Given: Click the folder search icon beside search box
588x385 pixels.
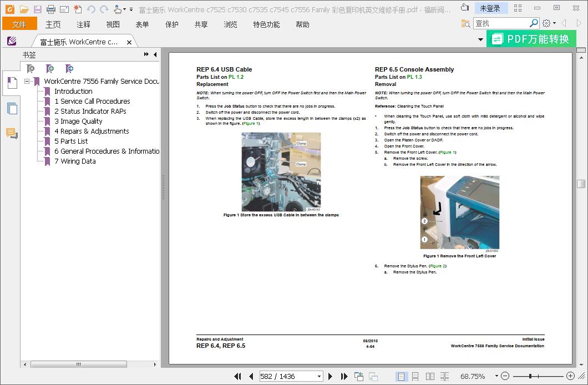Looking at the screenshot, I should coord(466,24).
